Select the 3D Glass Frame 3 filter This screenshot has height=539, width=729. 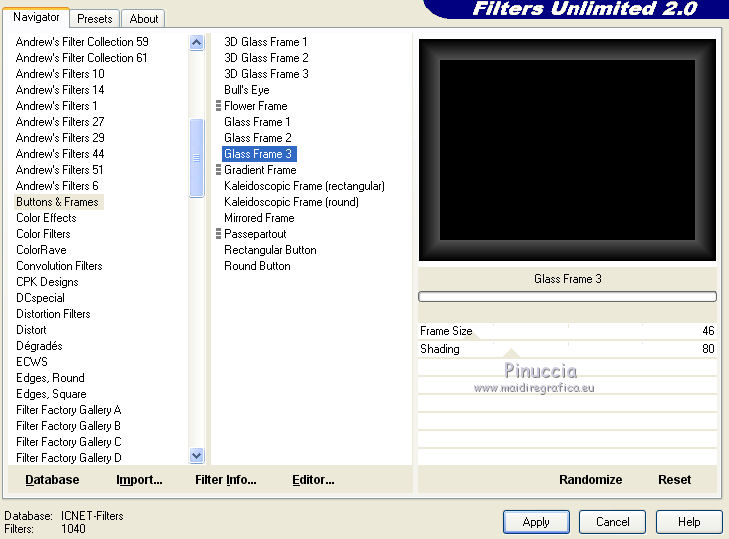click(x=266, y=73)
